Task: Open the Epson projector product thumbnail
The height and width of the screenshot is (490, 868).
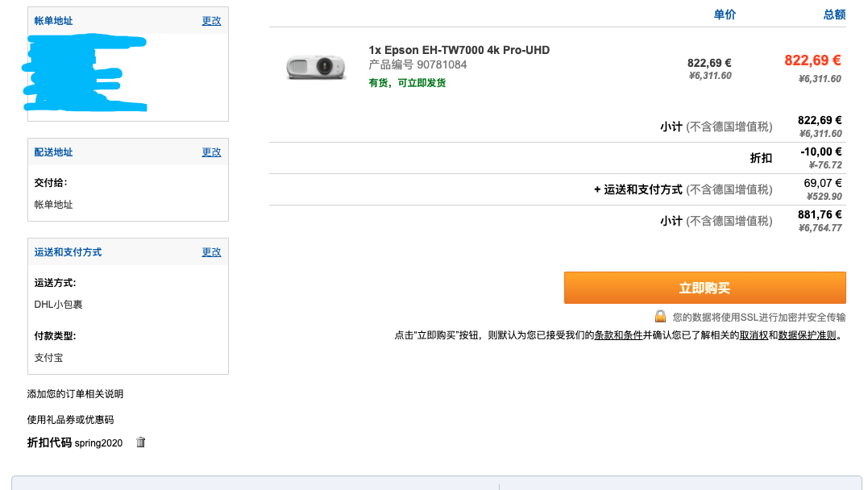Action: (316, 67)
